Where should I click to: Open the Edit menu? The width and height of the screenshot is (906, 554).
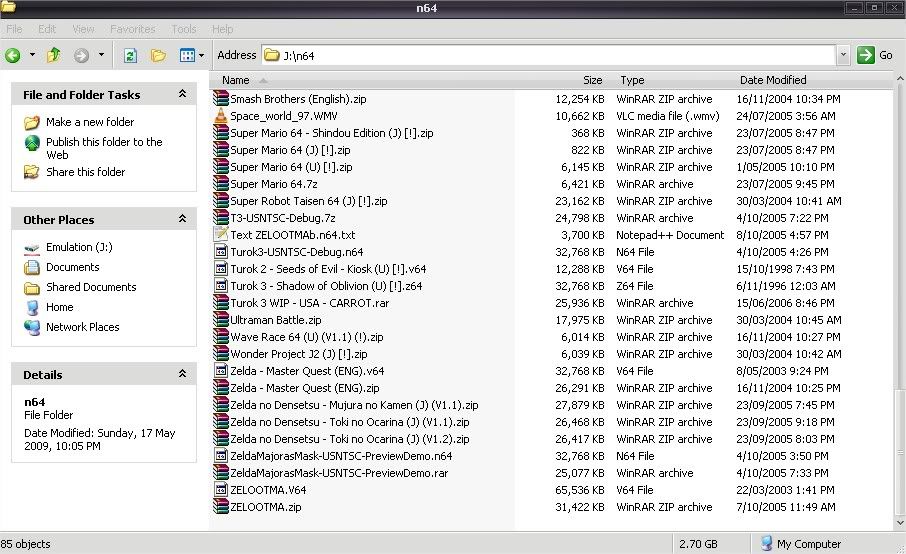tap(47, 29)
